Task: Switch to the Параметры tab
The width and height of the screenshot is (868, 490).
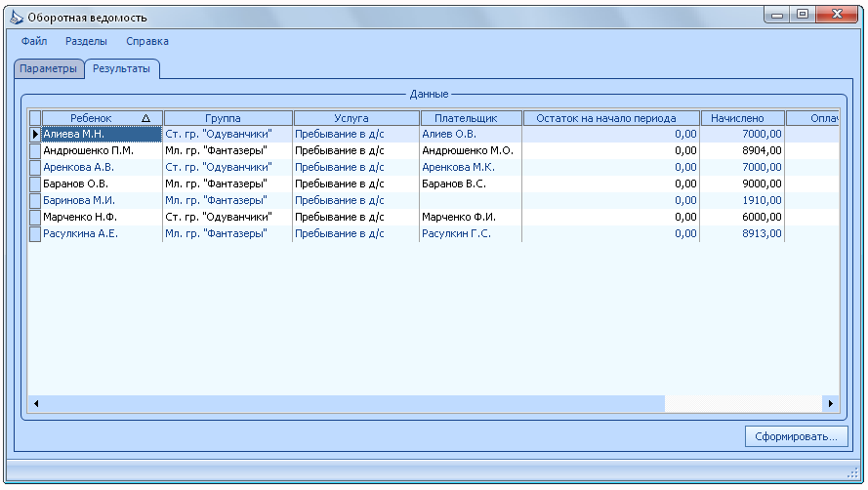Action: [48, 68]
